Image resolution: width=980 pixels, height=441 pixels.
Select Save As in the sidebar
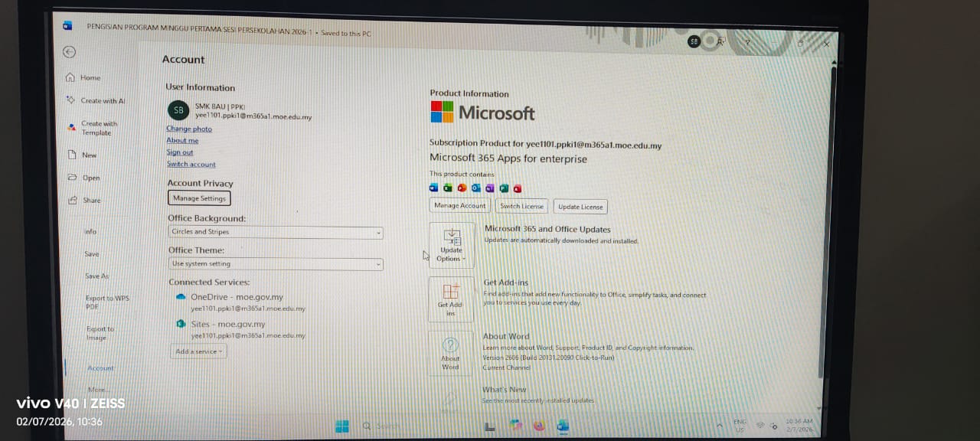coord(96,276)
